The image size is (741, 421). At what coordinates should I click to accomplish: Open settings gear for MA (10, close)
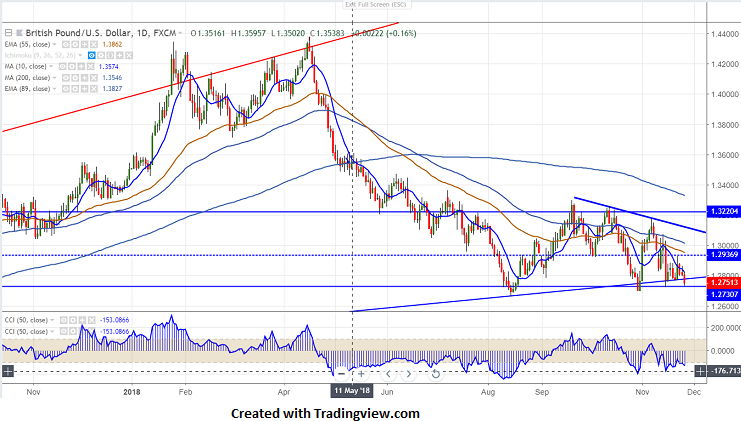[72, 67]
